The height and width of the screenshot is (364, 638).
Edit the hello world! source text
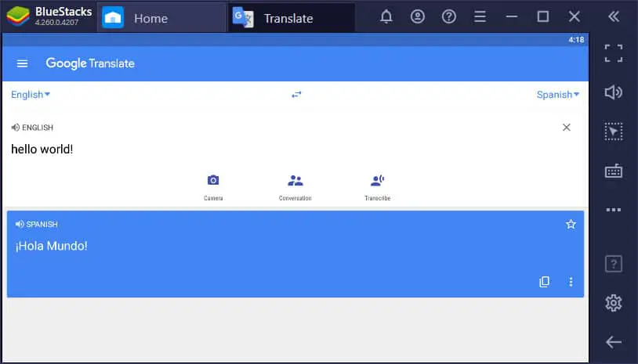(42, 150)
